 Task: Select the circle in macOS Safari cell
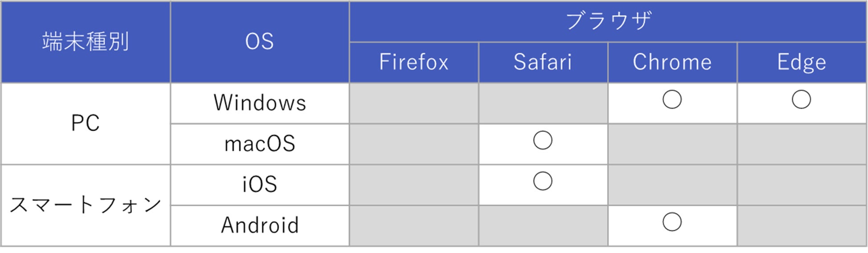click(x=543, y=141)
